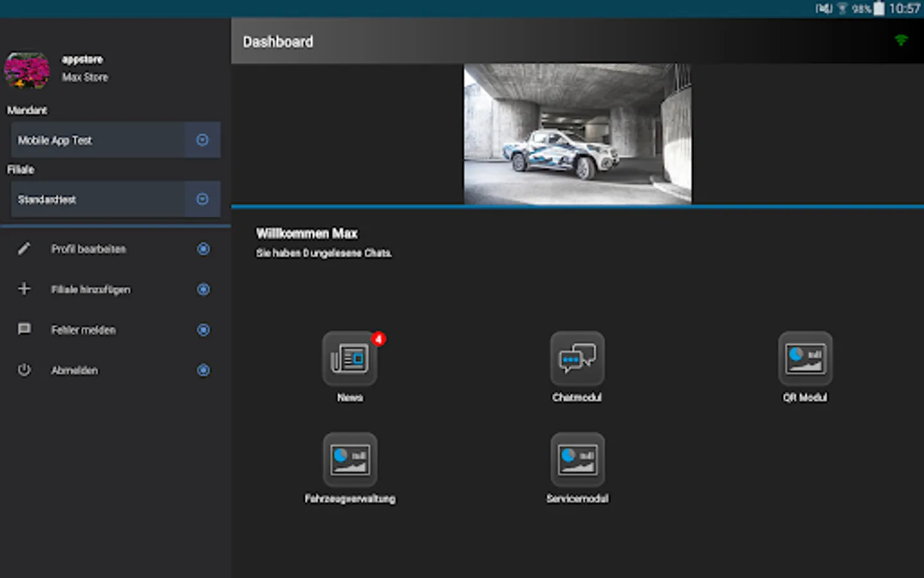Choose Filiale hinzufügen from the side menu
The width and height of the screenshot is (924, 578).
116,289
